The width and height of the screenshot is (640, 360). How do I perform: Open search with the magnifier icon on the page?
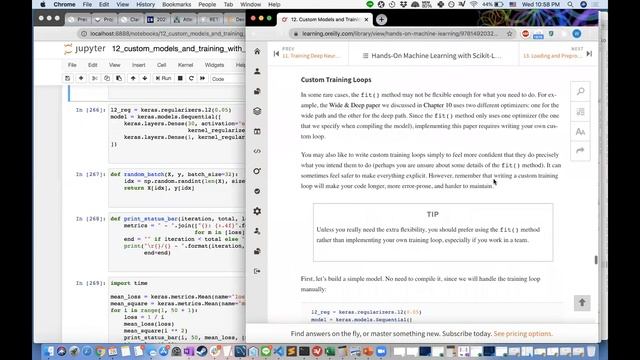[580, 91]
